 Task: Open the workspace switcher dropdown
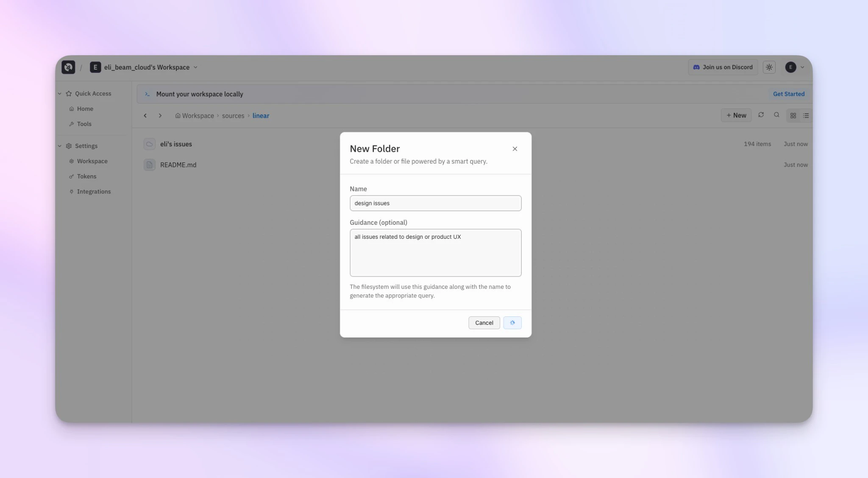click(195, 67)
